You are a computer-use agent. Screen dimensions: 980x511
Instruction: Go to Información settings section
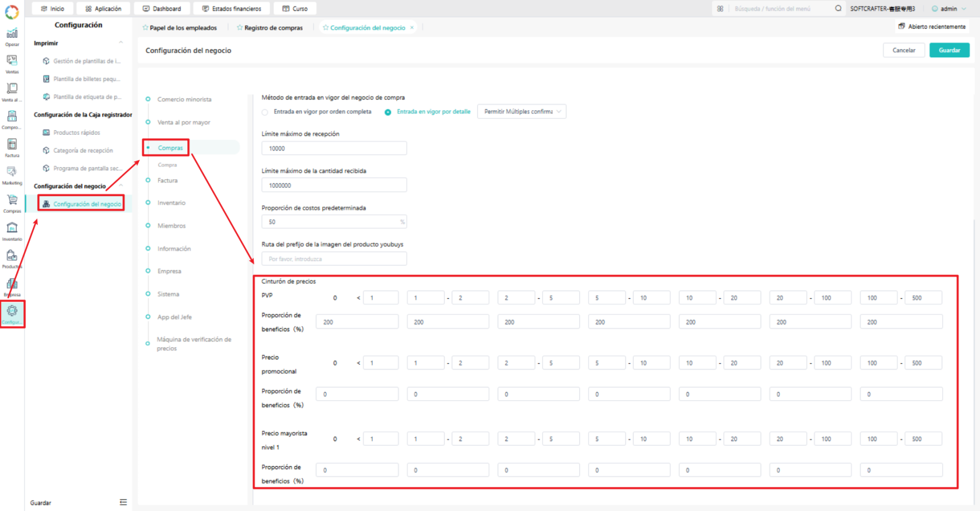click(174, 249)
